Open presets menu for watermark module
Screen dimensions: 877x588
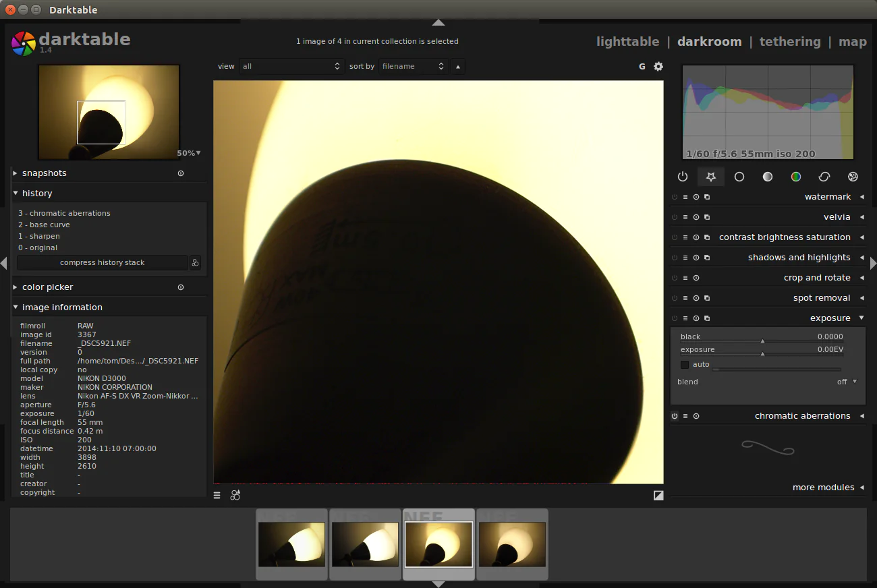(x=685, y=197)
